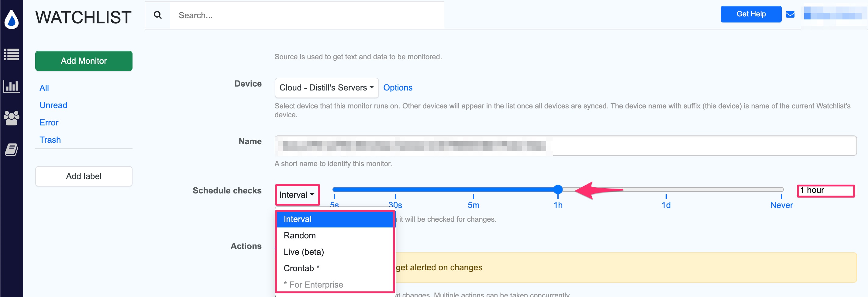
Task: Click the Add Monitor button
Action: pyautogui.click(x=84, y=61)
